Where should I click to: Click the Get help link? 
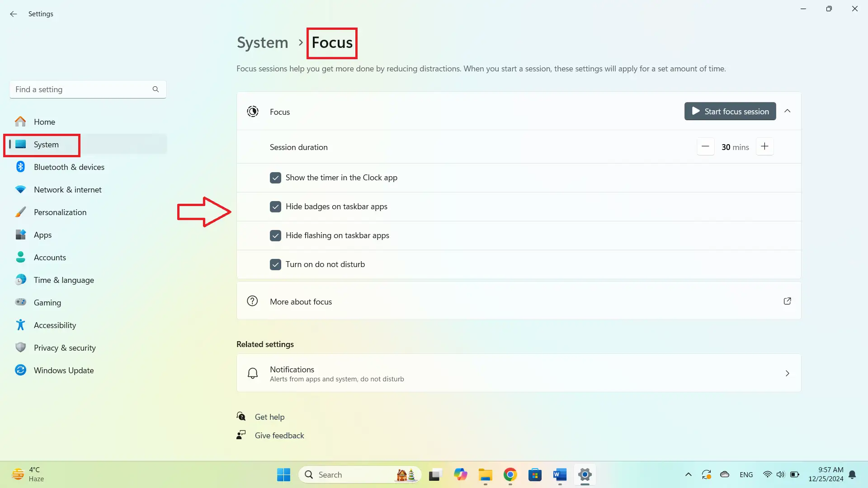(x=269, y=417)
